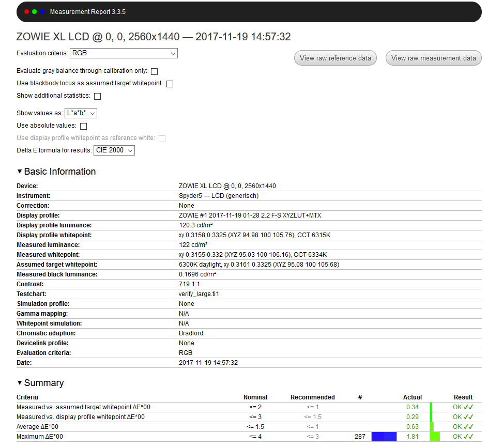Click the contrast value 719.1:1
503x448 pixels.
coord(189,284)
